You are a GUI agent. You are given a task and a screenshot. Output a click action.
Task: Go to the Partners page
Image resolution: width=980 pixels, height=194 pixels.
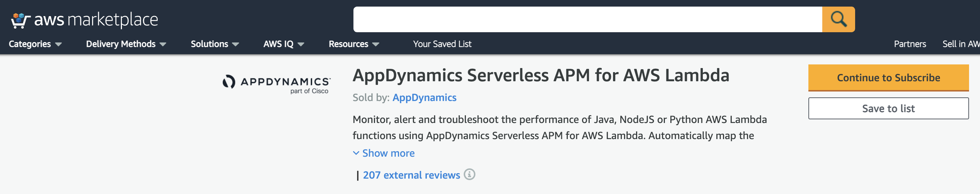click(910, 44)
